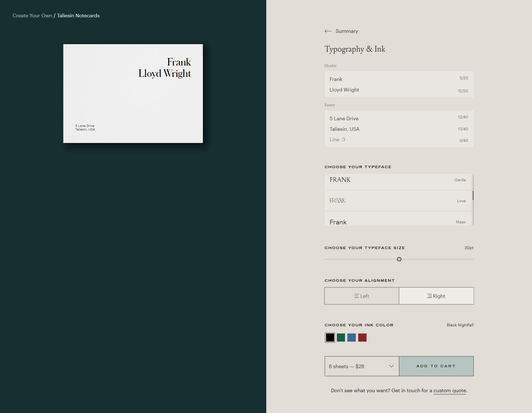Image resolution: width=532 pixels, height=413 pixels.
Task: Click the back arrow beside Summary
Action: (328, 31)
